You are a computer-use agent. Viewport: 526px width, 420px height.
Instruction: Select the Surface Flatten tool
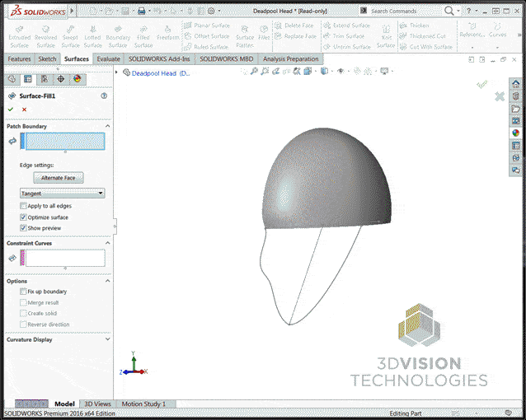[245, 36]
